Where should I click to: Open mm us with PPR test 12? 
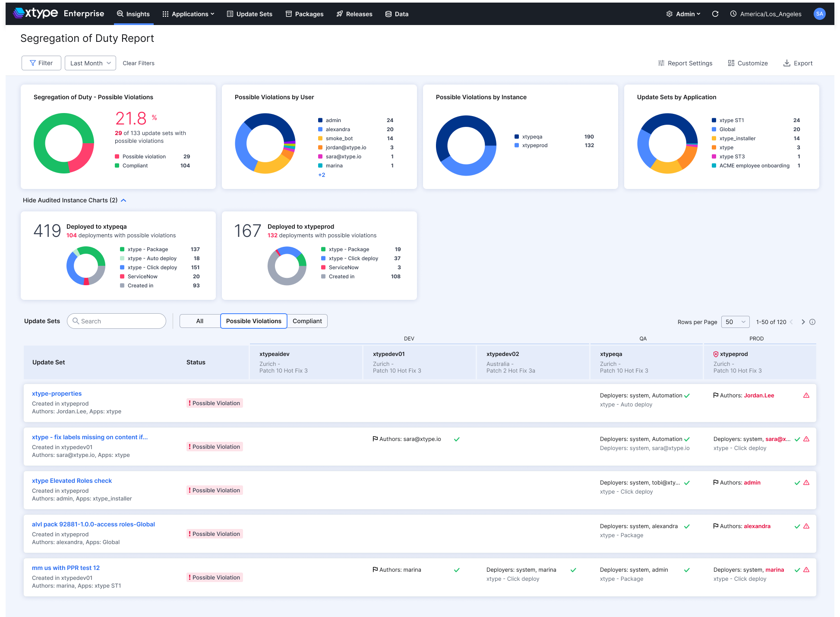point(66,568)
